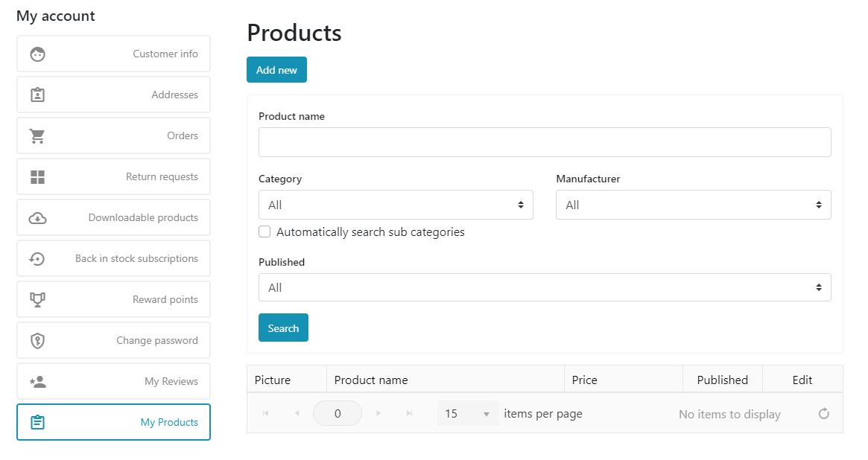Go to next page of grid
The image size is (868, 460).
[x=378, y=413]
